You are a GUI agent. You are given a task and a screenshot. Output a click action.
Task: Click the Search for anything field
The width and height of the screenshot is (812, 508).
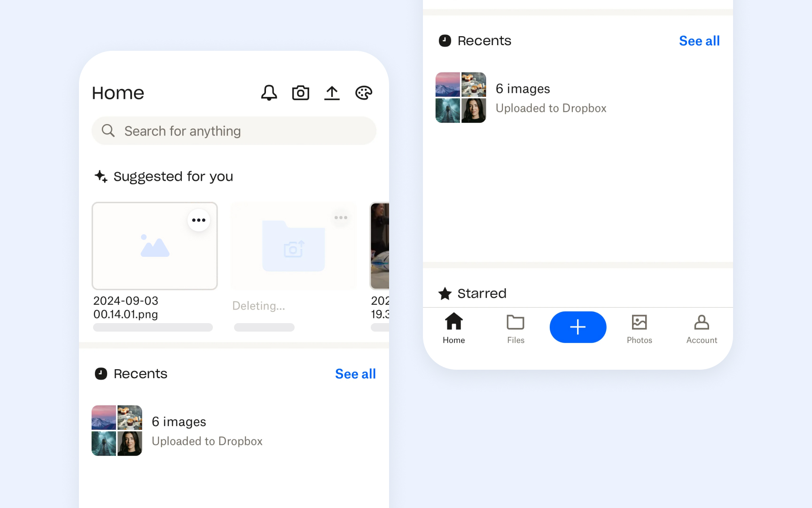click(x=234, y=131)
